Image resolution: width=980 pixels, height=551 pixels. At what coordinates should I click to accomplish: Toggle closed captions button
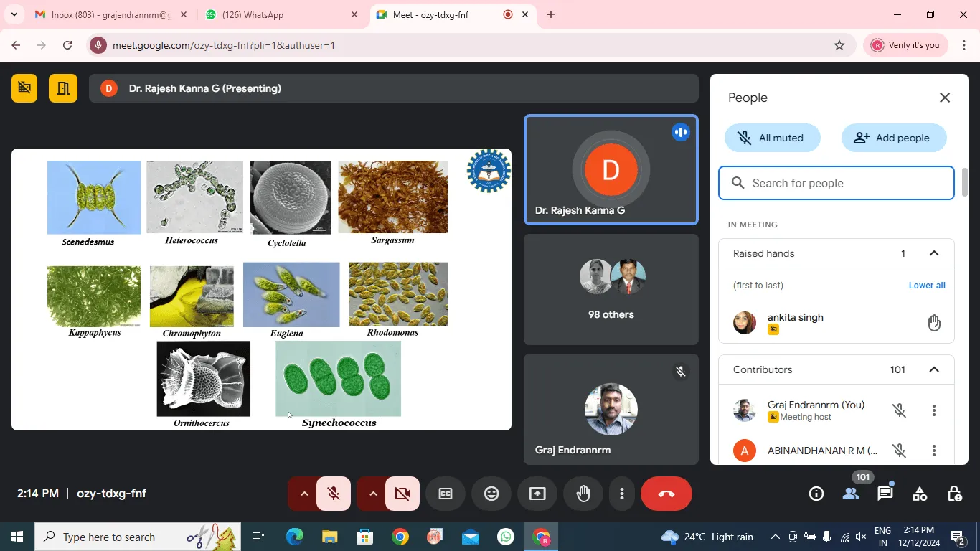[446, 494]
